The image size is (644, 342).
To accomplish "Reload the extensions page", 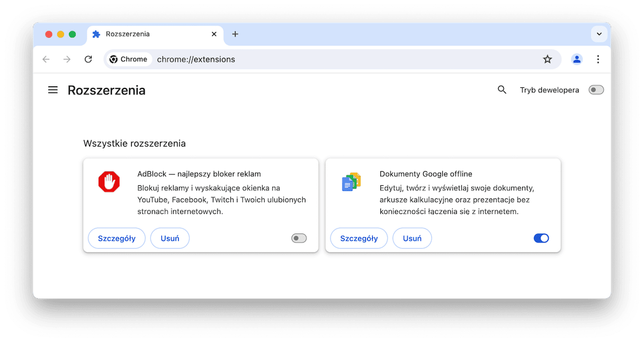I will [88, 59].
